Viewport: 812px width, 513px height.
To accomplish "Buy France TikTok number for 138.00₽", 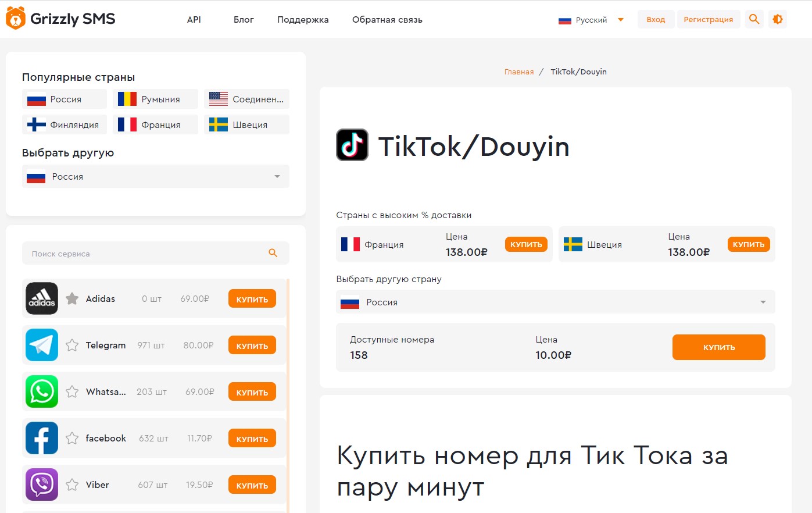I will 526,244.
